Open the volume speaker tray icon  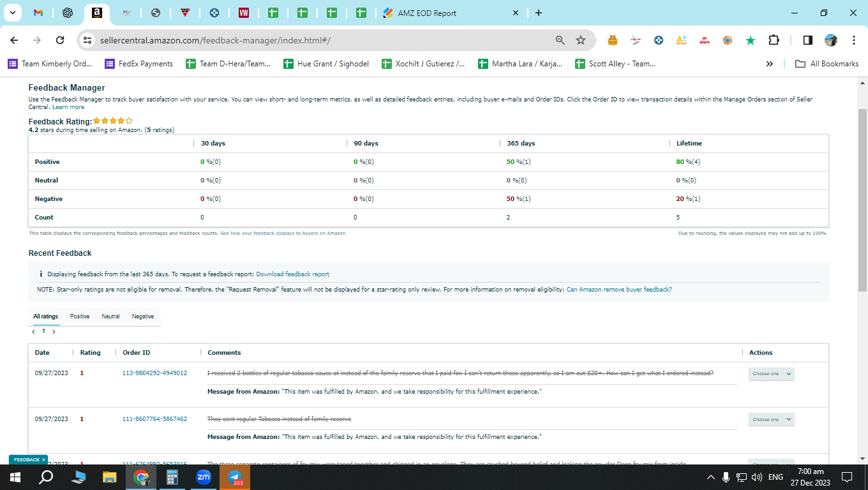(758, 477)
